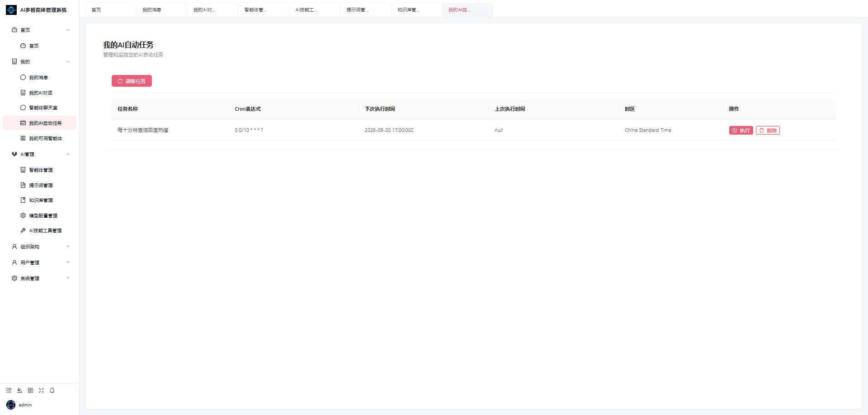This screenshot has width=868, height=415.
Task: Click the 刷新任务 refresh button
Action: point(132,81)
